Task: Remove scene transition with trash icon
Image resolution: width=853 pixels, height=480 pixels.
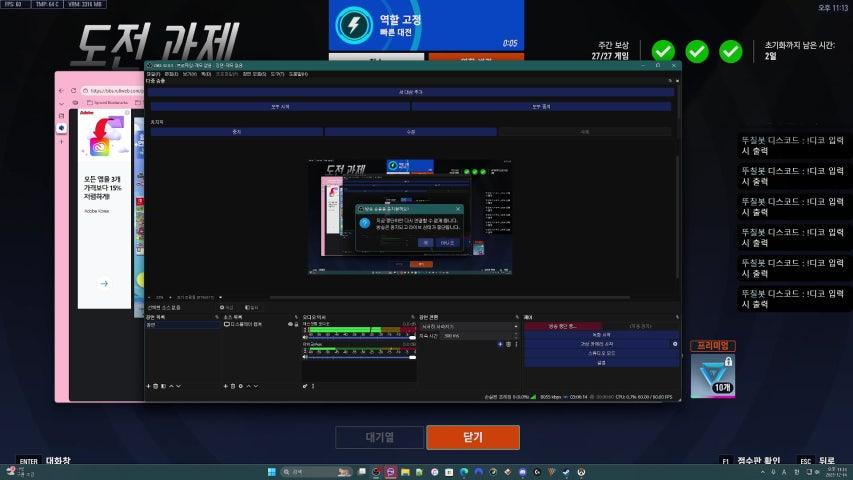Action: point(508,344)
